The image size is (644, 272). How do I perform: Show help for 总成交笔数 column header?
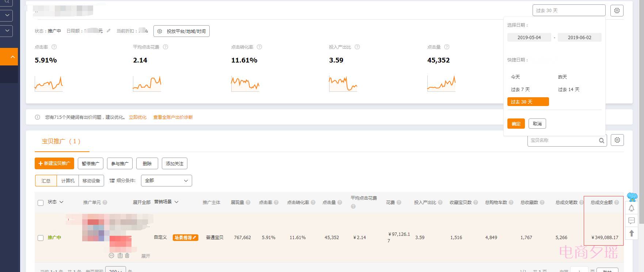[x=581, y=202]
